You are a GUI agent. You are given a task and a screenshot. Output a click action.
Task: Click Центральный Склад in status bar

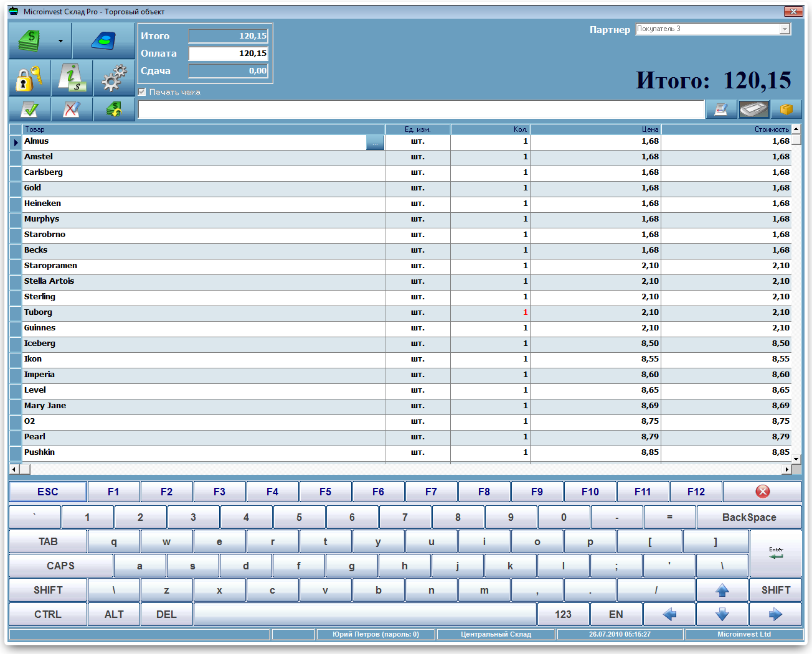(x=496, y=635)
